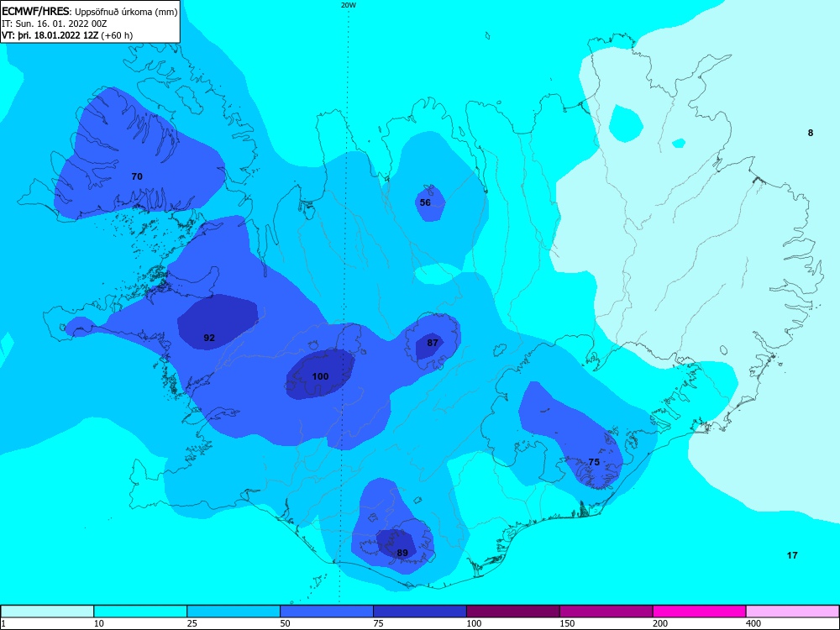Screen dimensions: 840x630
Task: Click the legend tick label 400
Action: (x=753, y=623)
